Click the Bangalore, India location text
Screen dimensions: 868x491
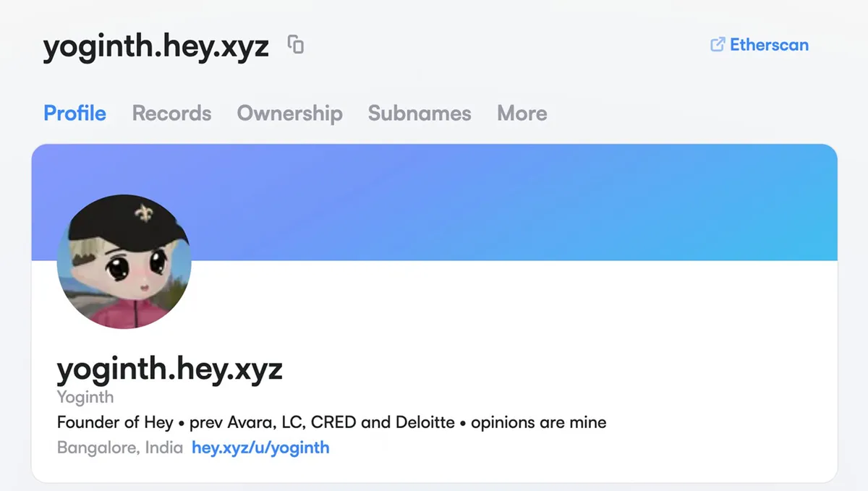(119, 448)
